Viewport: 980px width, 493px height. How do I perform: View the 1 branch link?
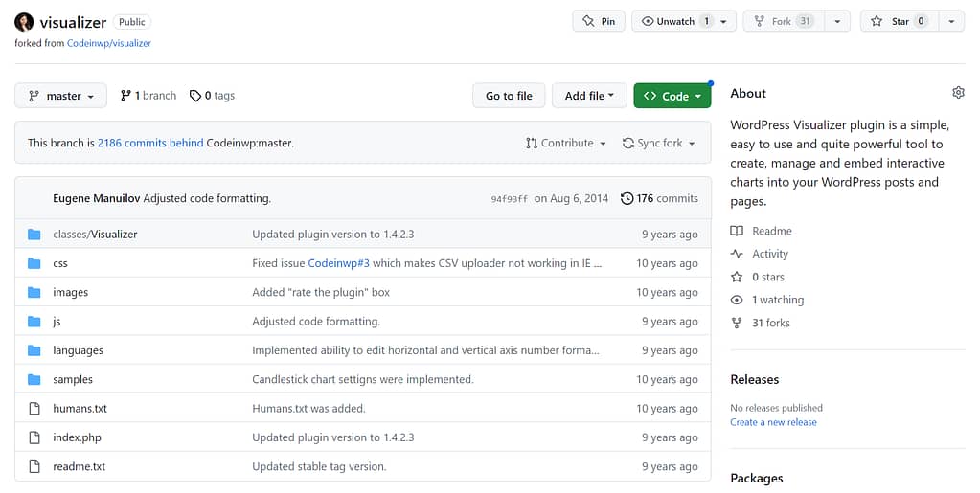148,96
